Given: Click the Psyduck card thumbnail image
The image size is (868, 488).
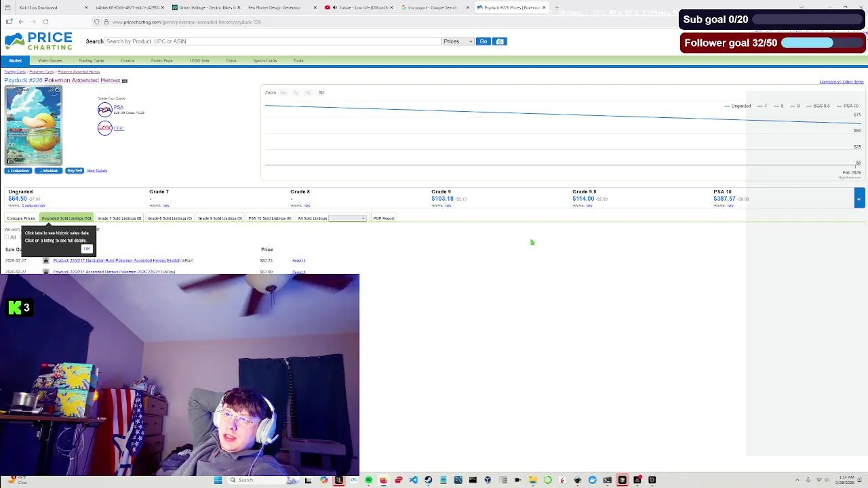Looking at the screenshot, I should [x=33, y=125].
